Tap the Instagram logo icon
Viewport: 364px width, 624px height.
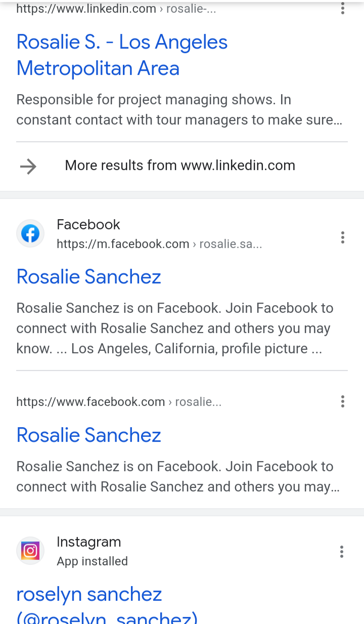(x=30, y=551)
